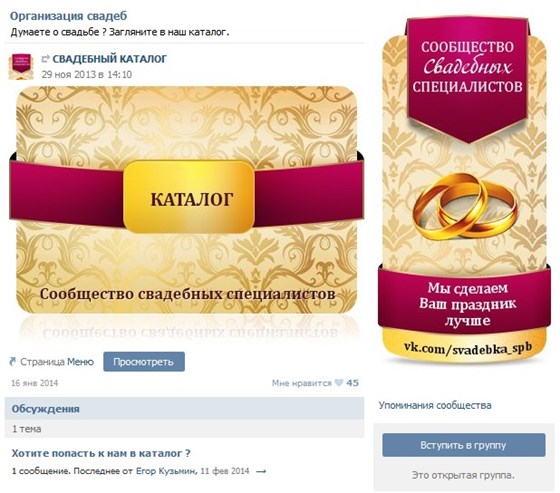Click the repost arrow icon beside СВАДЕБНЫЙ КАТАЛОГ

click(x=46, y=59)
